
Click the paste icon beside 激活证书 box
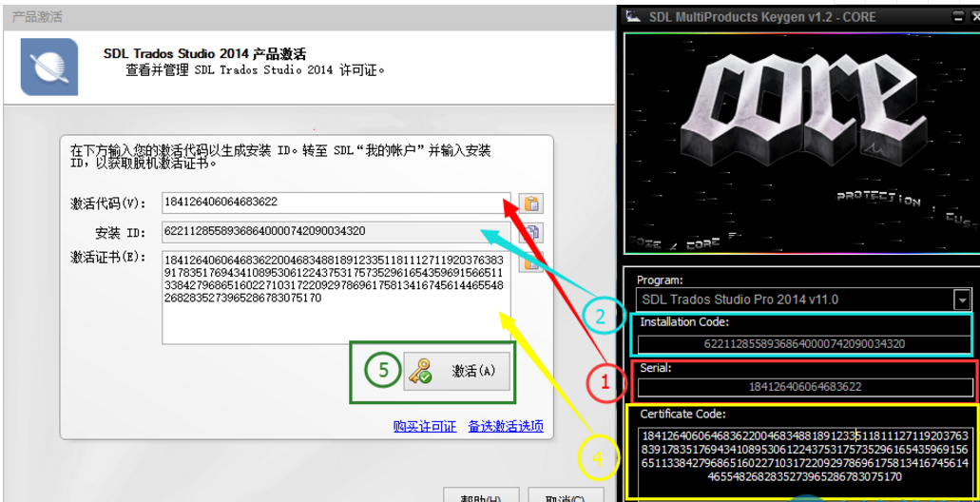(x=531, y=262)
